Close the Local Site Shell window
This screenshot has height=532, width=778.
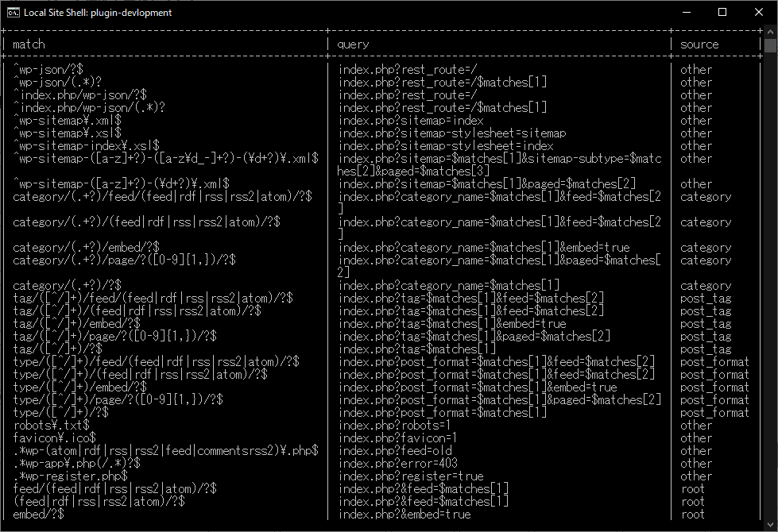coord(759,13)
